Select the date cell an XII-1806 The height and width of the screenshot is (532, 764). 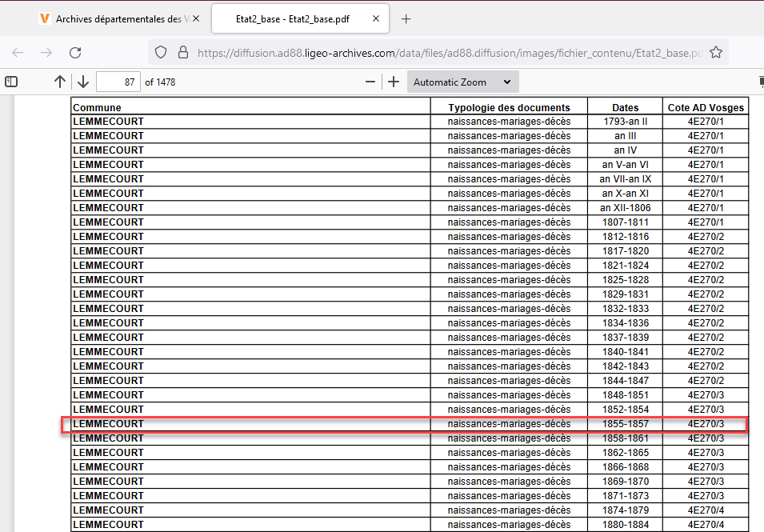pyautogui.click(x=625, y=207)
